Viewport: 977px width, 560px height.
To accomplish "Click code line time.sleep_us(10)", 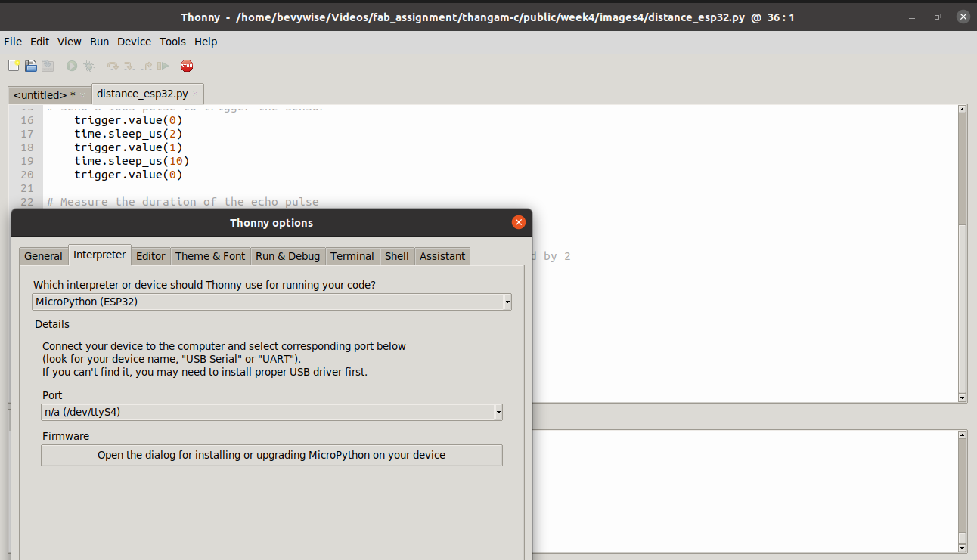I will point(132,161).
